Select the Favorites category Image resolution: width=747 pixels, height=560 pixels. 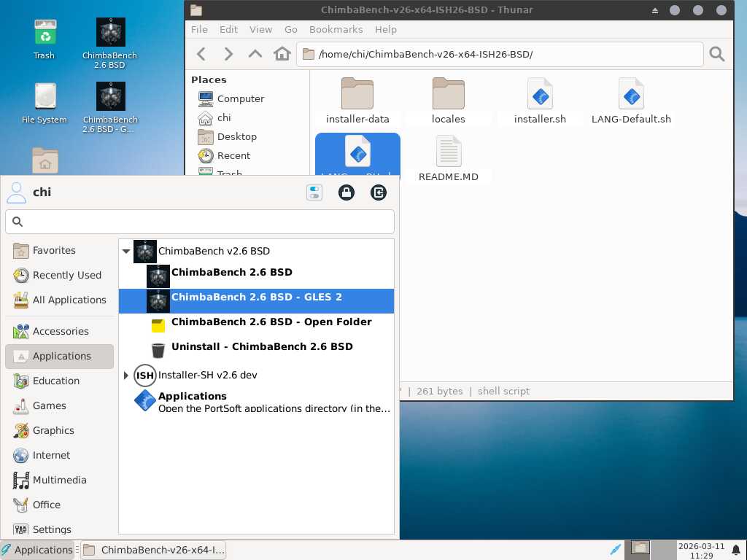pos(60,251)
